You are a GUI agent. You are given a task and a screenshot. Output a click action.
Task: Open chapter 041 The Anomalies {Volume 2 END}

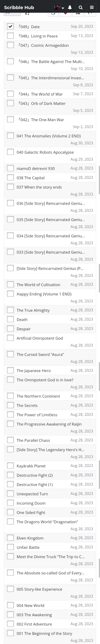(49, 136)
